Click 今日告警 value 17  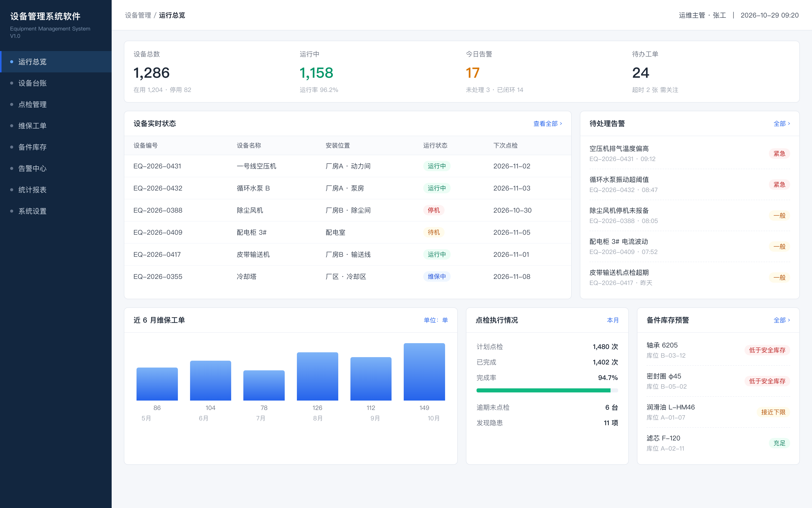(x=472, y=73)
